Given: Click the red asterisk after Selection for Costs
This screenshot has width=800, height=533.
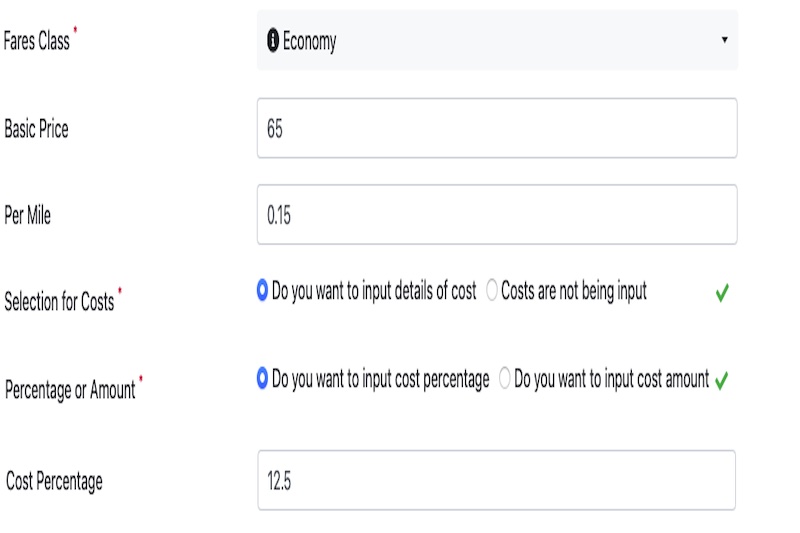Looking at the screenshot, I should pos(120,291).
